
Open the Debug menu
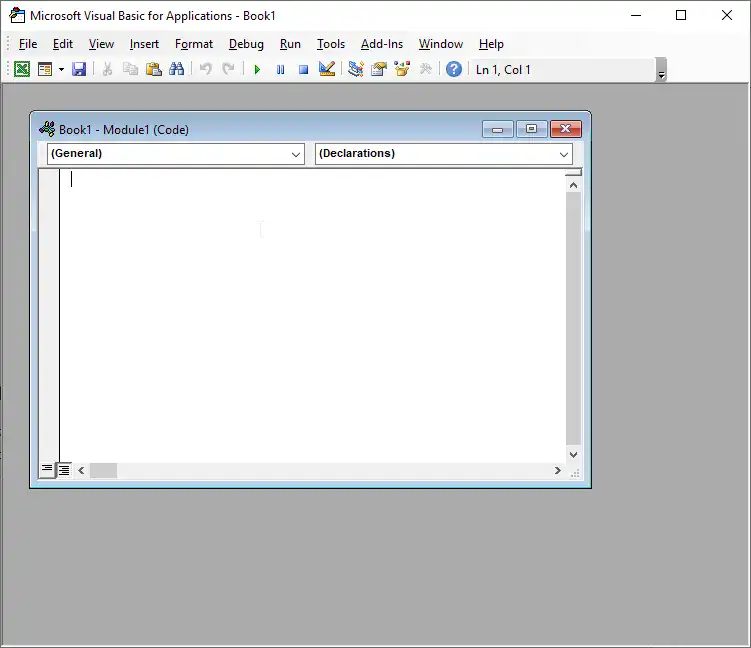click(x=246, y=44)
